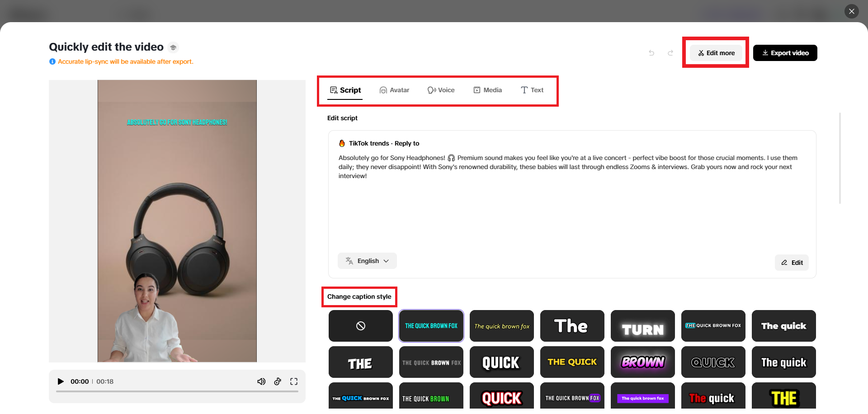Click the Edit more button

(x=716, y=53)
